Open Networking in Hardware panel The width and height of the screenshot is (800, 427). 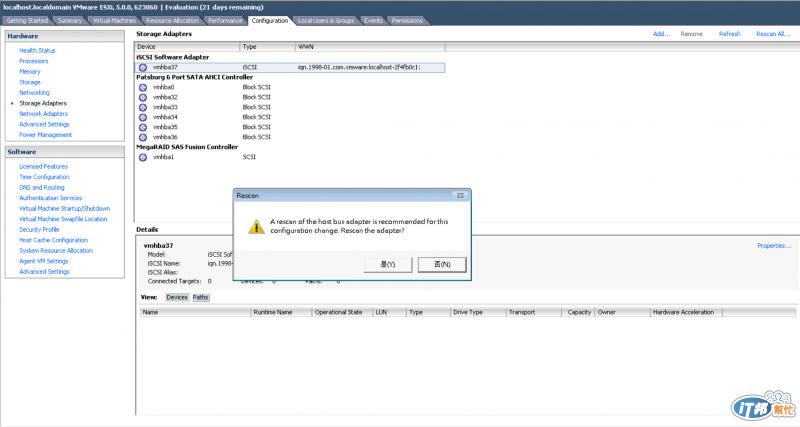34,93
